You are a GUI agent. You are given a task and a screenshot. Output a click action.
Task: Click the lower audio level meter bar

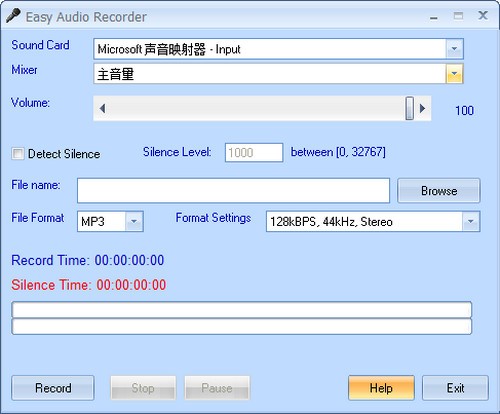(x=242, y=327)
